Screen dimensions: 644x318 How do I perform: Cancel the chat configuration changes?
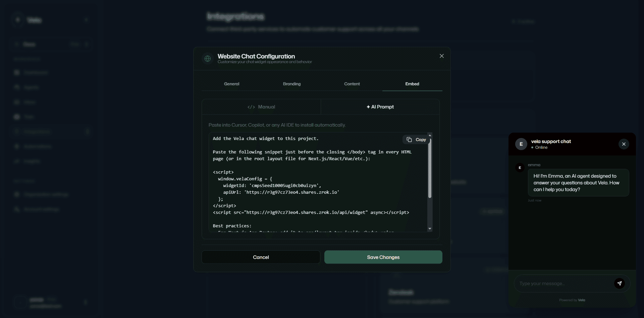coord(261,257)
